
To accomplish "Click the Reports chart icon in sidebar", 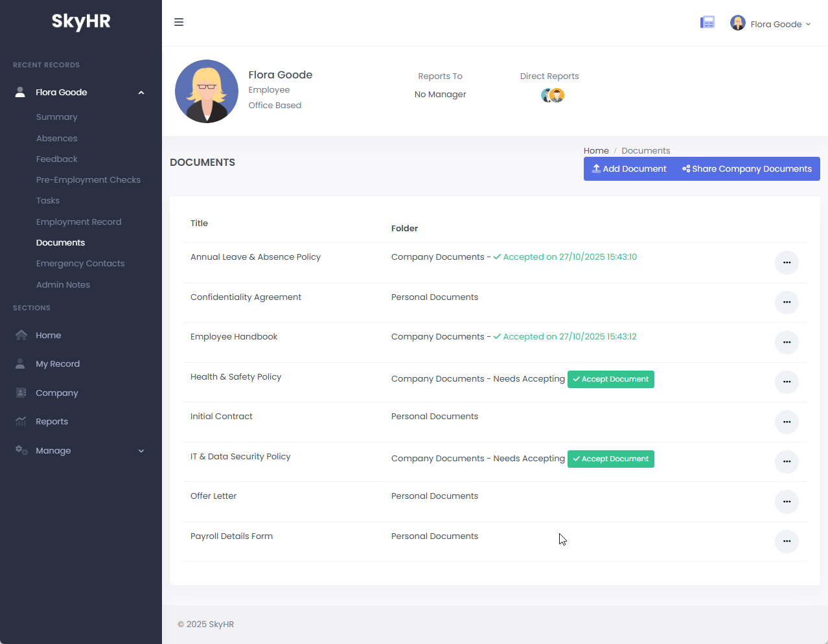I will 21,421.
